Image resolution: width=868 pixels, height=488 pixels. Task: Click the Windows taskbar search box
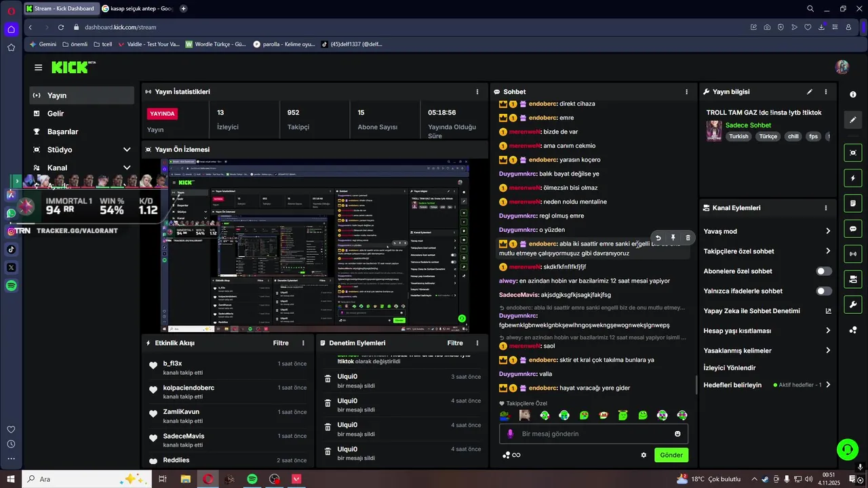(87, 479)
